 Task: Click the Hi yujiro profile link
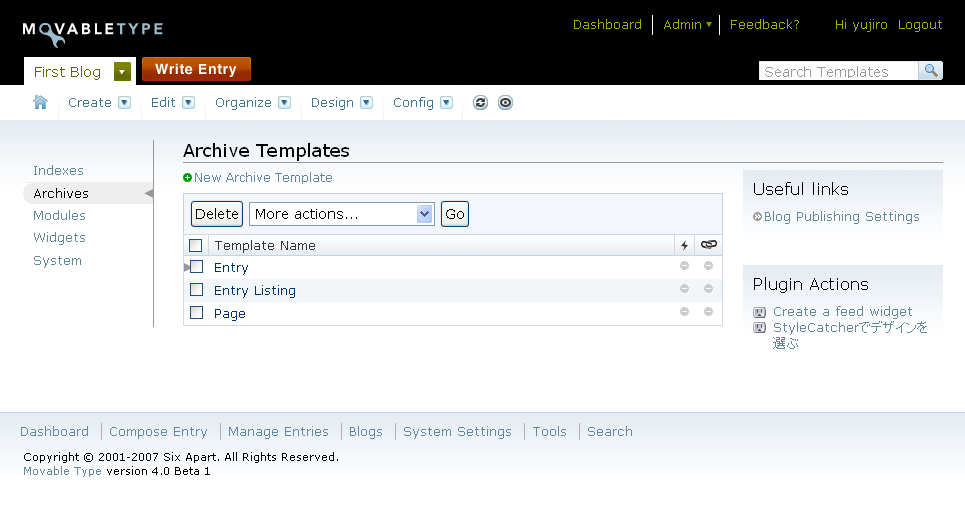[x=861, y=25]
